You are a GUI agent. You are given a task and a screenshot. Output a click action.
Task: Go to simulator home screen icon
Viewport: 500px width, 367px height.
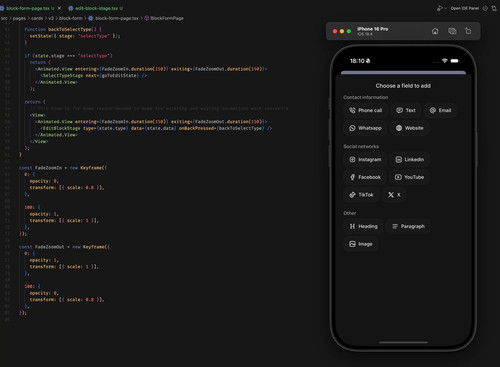[435, 31]
